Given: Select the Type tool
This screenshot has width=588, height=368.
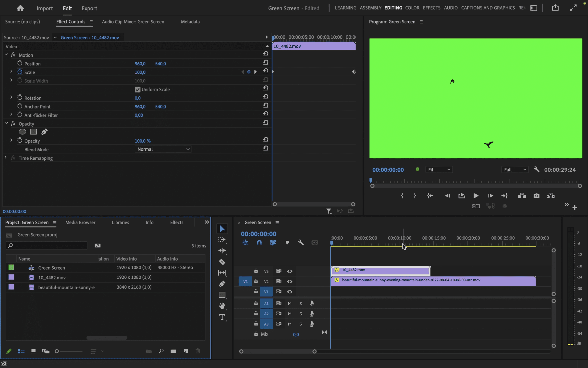Looking at the screenshot, I should pyautogui.click(x=222, y=317).
